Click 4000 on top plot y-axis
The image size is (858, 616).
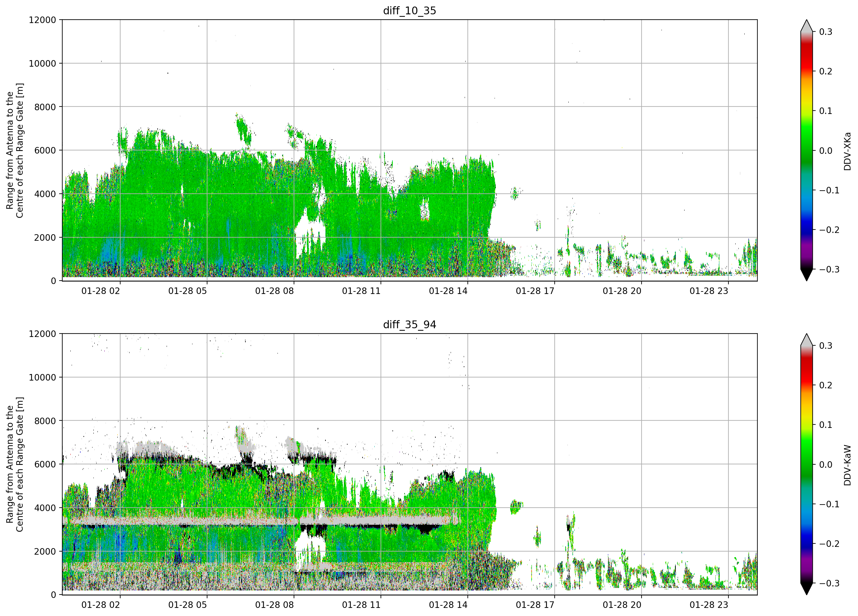click(45, 194)
